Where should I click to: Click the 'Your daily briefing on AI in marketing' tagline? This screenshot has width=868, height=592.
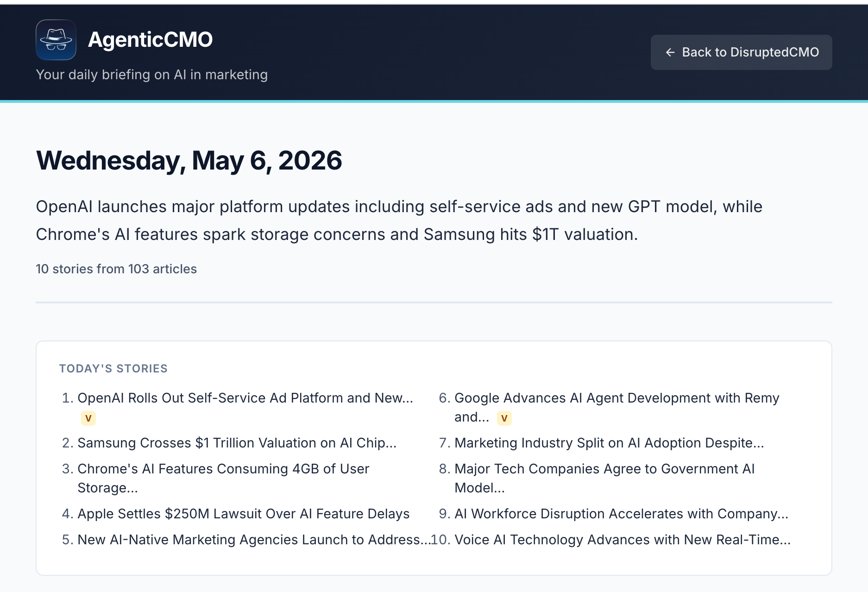coord(152,75)
